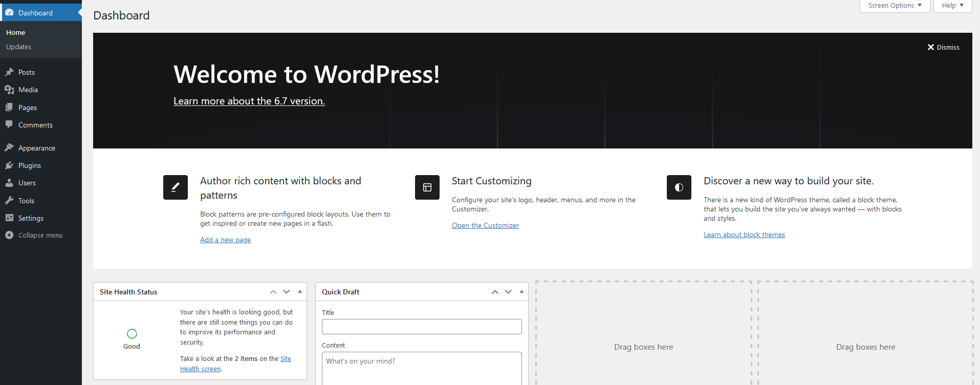The height and width of the screenshot is (385, 980).
Task: Move Quick Draft box up
Action: coord(495,292)
